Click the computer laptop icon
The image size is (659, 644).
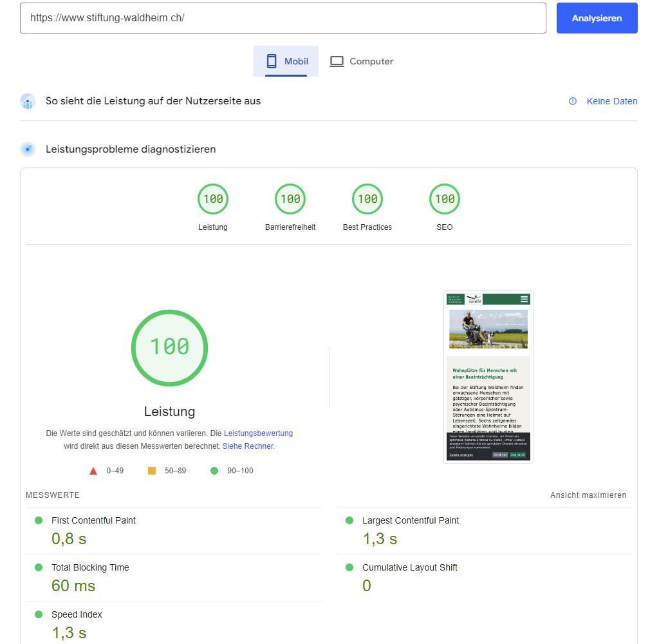(337, 61)
